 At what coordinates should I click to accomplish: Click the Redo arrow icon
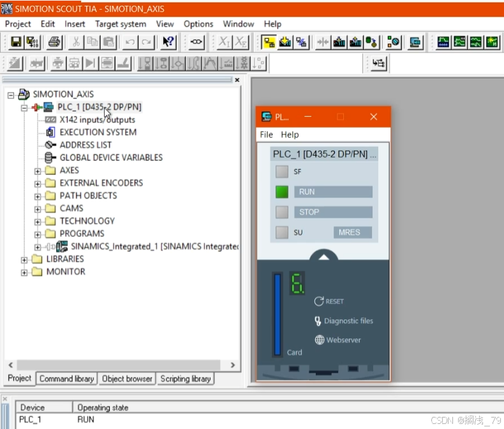pyautogui.click(x=147, y=41)
